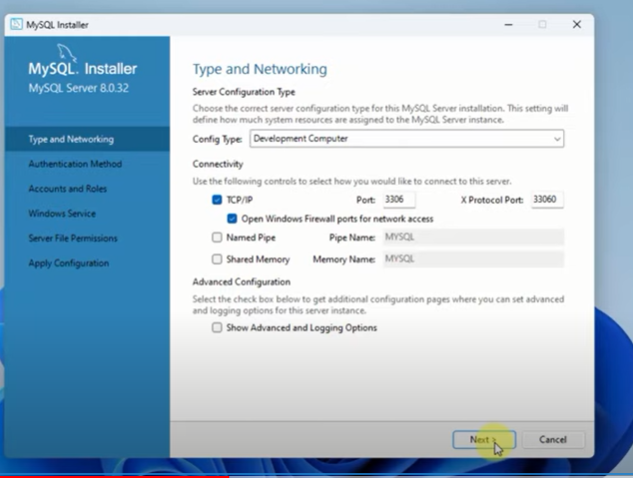Go to Authentication Method step
Screen dimensions: 633x478
[75, 164]
